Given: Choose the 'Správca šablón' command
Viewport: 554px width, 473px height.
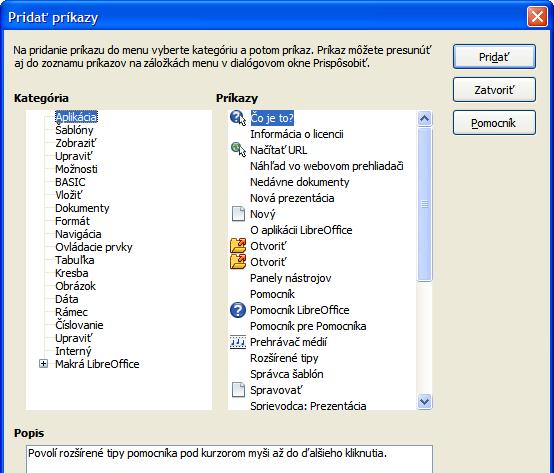Looking at the screenshot, I should click(287, 374).
